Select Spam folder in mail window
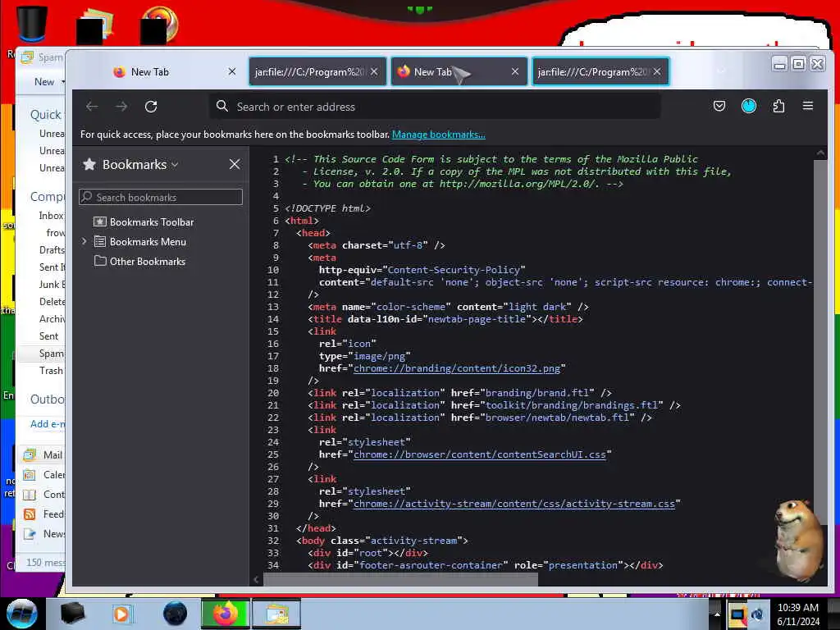Screen dimensions: 840x630 [52, 354]
